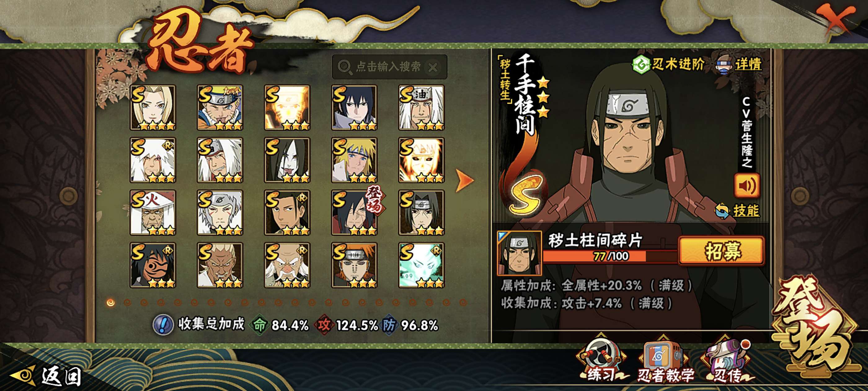This screenshot has height=391, width=868.
Task: Jump to the last page indicator dot
Action: [463, 302]
